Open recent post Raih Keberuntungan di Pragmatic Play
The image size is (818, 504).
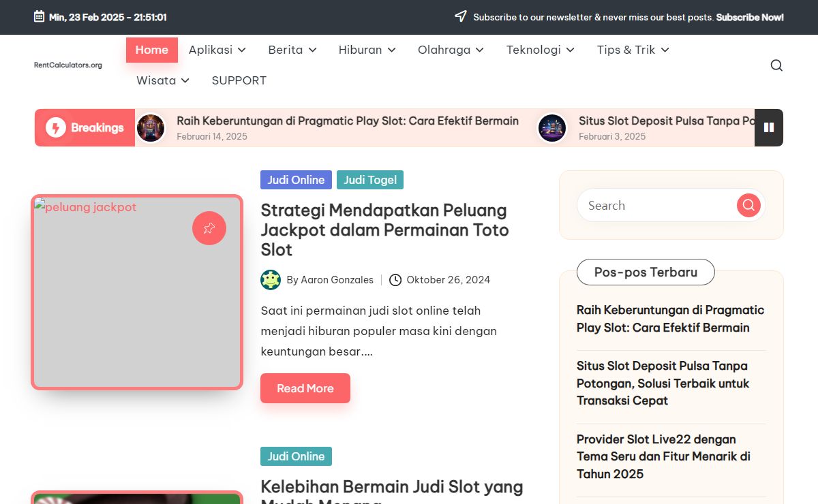pos(671,319)
